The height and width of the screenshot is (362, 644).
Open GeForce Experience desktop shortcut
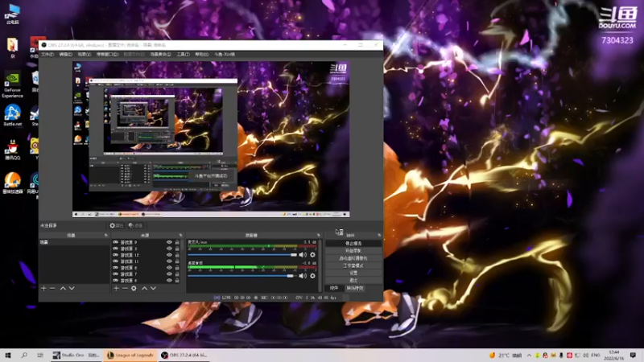[12, 85]
